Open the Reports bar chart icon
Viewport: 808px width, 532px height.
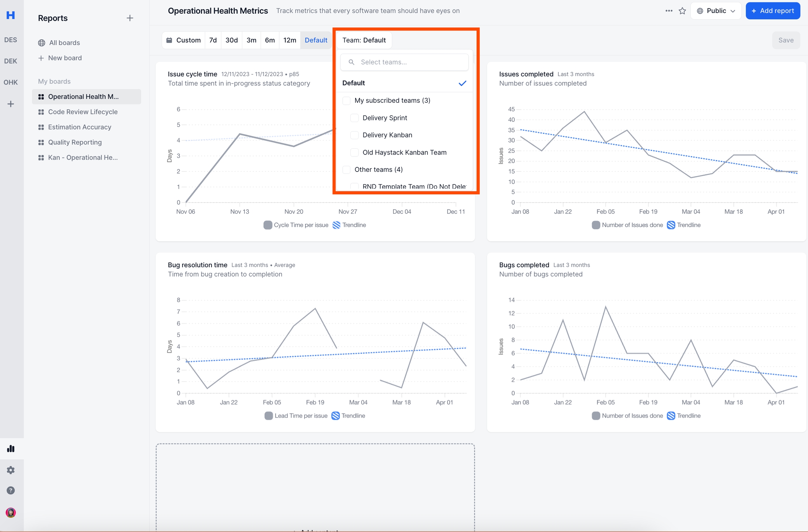click(x=11, y=449)
